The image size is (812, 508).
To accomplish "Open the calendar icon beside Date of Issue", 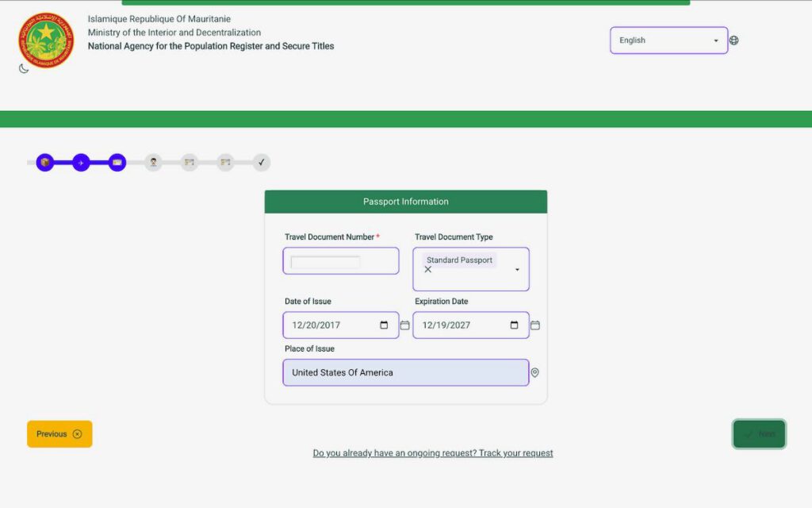I will tap(405, 325).
